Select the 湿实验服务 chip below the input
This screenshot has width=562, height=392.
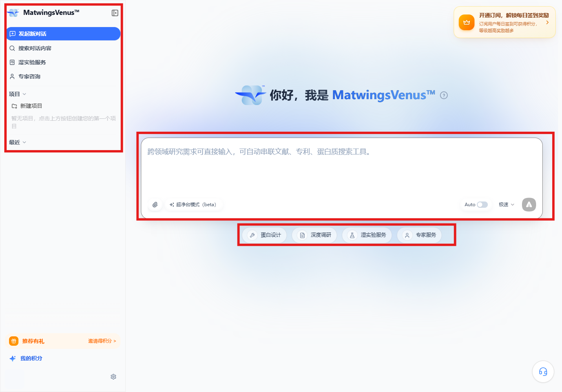[x=367, y=235]
